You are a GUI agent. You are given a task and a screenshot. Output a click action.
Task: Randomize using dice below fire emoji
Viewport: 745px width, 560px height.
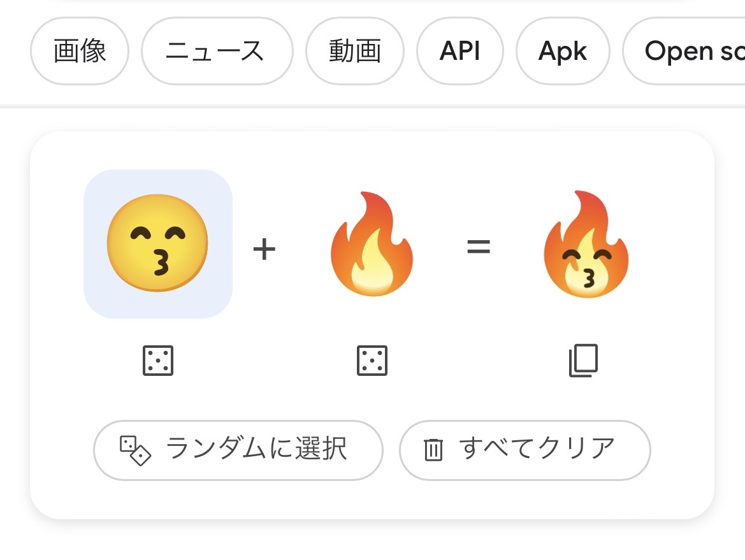(x=372, y=361)
